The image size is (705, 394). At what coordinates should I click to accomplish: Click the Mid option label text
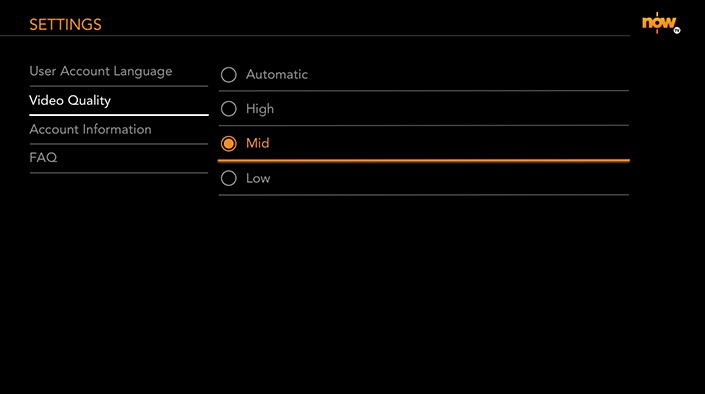(x=258, y=143)
